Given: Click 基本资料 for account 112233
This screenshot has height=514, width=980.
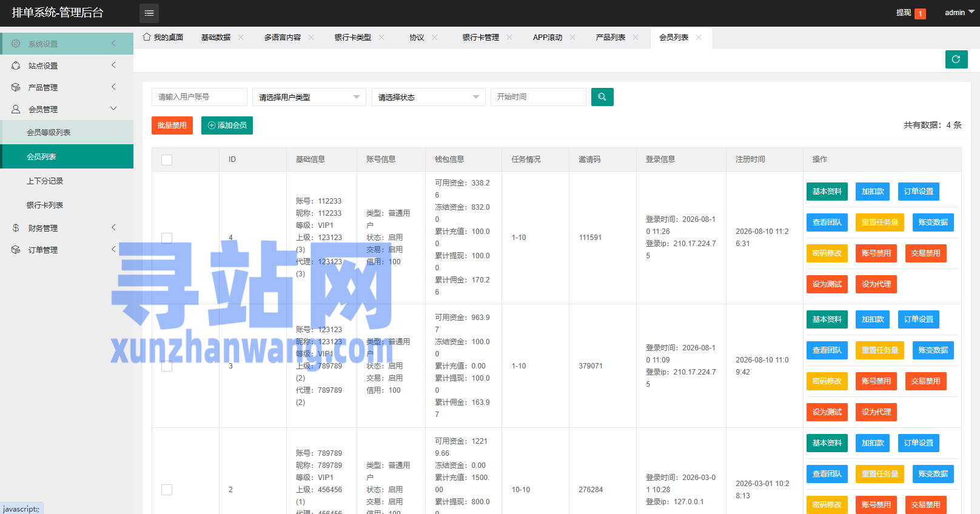Looking at the screenshot, I should click(827, 192).
